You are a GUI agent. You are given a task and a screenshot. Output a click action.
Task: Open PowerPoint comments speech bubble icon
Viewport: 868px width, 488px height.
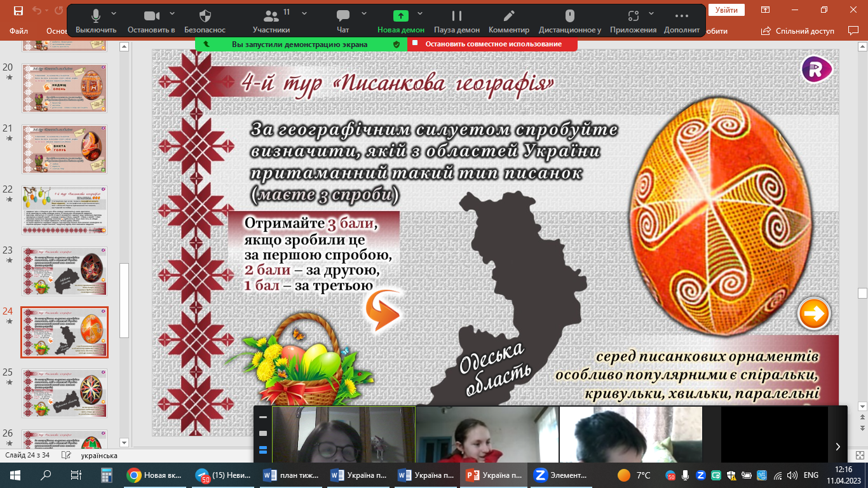tap(853, 30)
